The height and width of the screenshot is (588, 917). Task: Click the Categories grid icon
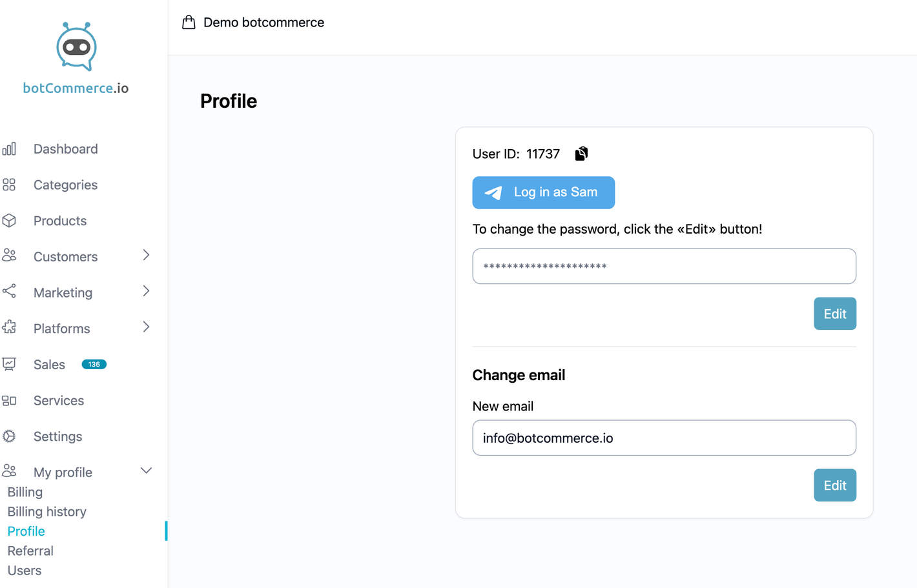click(9, 185)
